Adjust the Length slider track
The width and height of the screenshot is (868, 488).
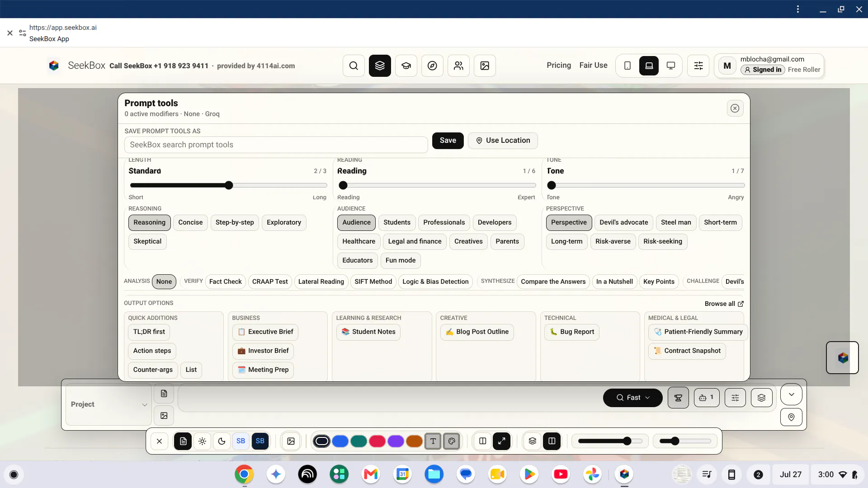pos(228,185)
